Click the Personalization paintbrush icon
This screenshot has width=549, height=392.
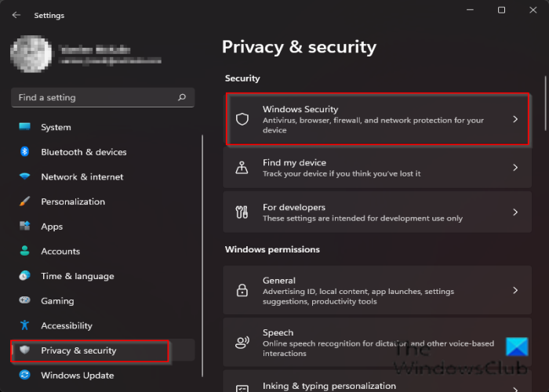click(x=24, y=201)
